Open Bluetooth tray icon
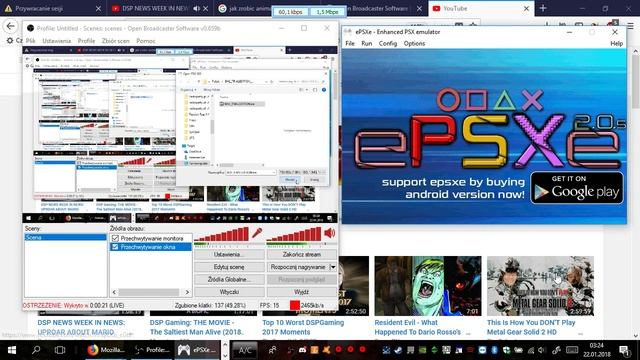The height and width of the screenshot is (360, 640). [x=494, y=350]
